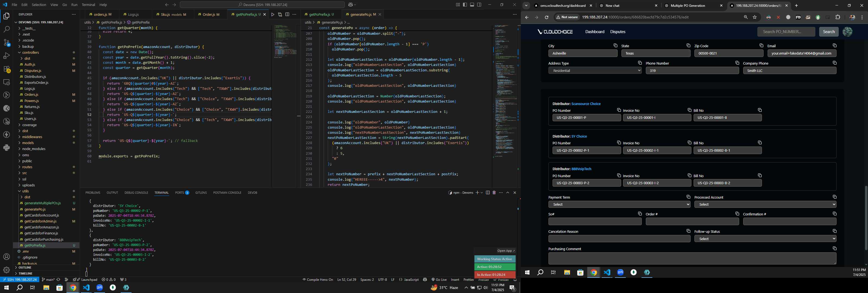Image resolution: width=868 pixels, height=293 pixels.
Task: Go back in VS Code navigation history
Action: (x=167, y=5)
